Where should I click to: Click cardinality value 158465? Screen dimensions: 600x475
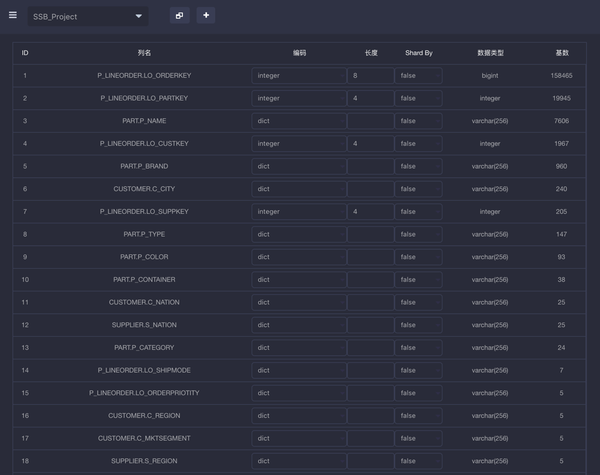coord(561,76)
